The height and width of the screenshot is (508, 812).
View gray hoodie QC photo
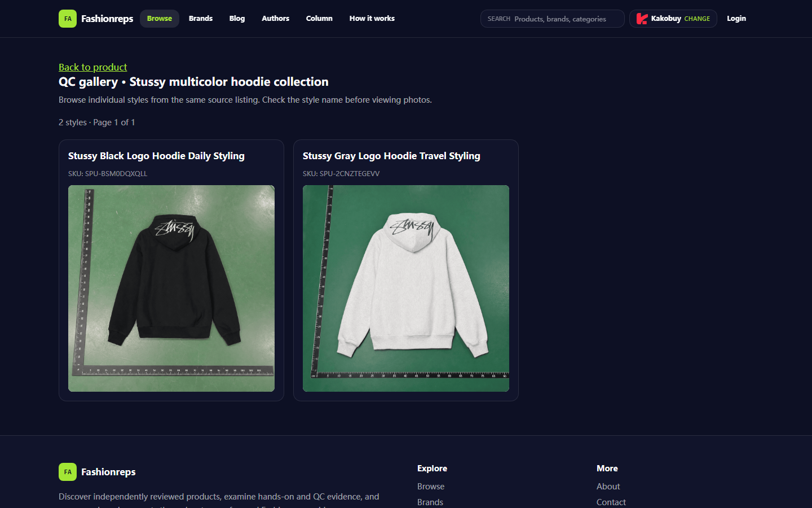[x=406, y=288]
